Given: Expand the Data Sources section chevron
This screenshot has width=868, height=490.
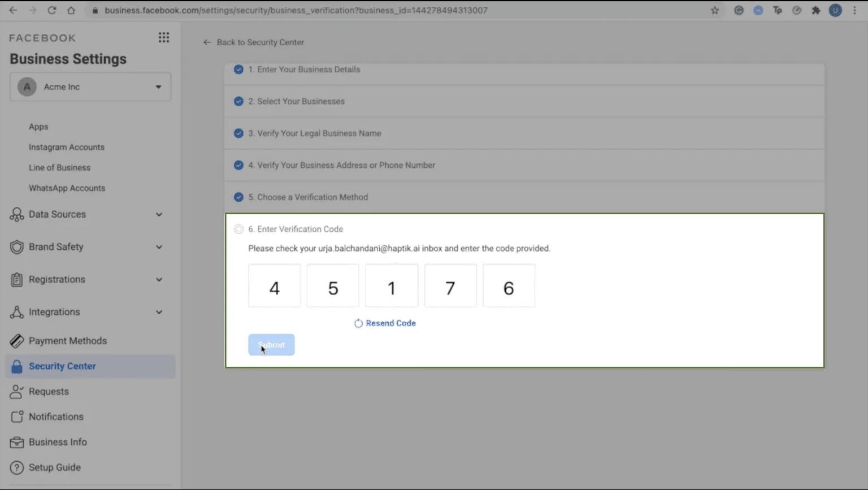Looking at the screenshot, I should (158, 215).
